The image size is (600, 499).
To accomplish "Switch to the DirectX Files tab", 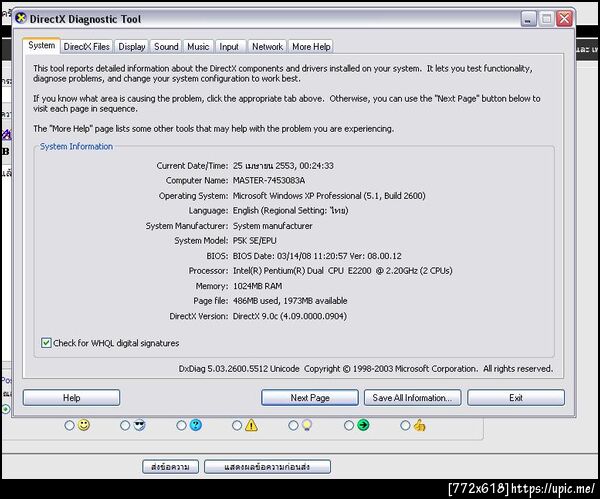I will (86, 47).
